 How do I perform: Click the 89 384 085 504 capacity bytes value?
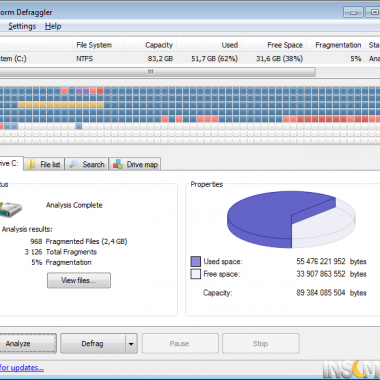(321, 293)
